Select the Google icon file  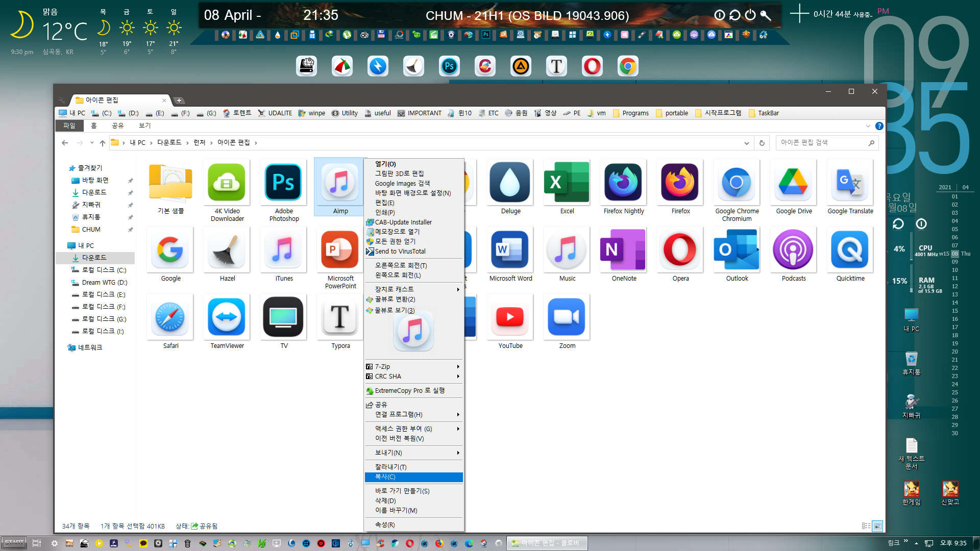click(170, 254)
